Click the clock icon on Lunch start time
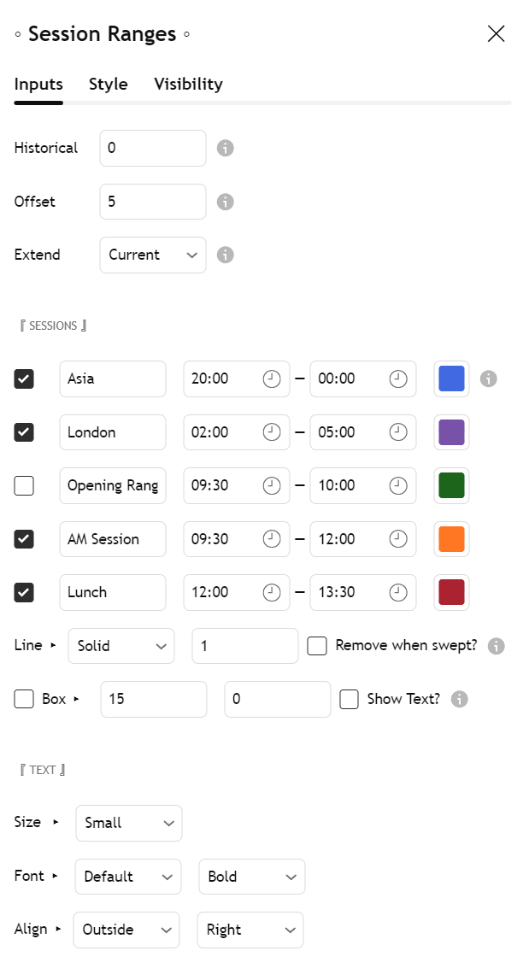Screen dimensions: 523x980 (272, 592)
